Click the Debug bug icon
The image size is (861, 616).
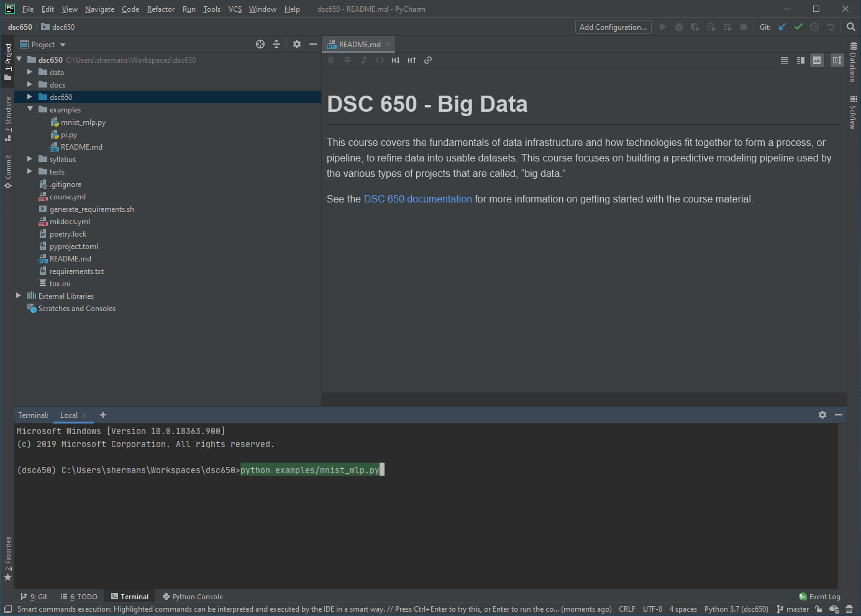point(679,27)
